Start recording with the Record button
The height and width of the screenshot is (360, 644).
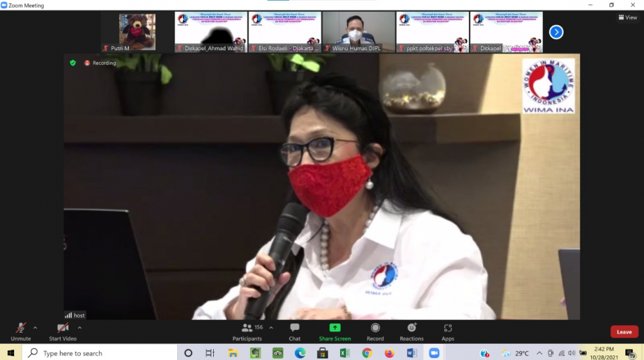[375, 332]
